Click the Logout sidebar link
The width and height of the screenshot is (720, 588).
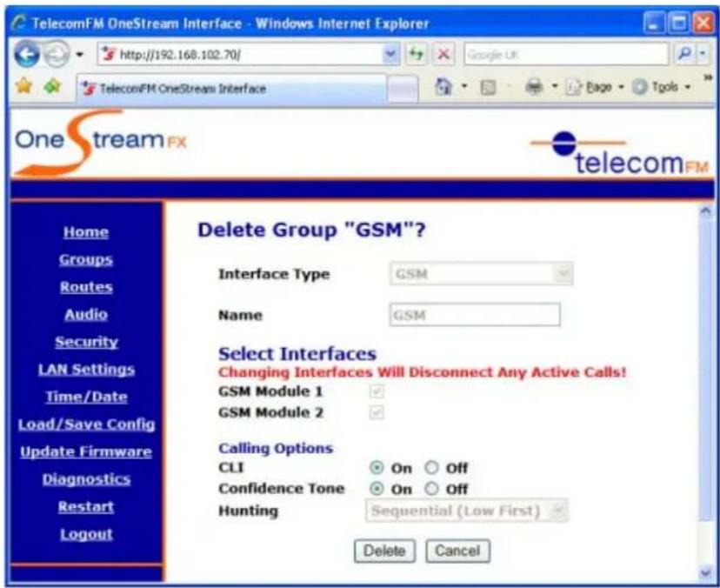click(86, 534)
